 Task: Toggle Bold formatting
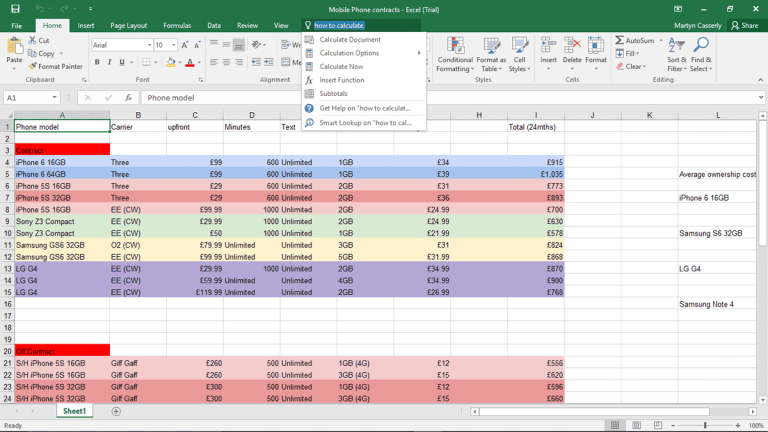point(97,62)
